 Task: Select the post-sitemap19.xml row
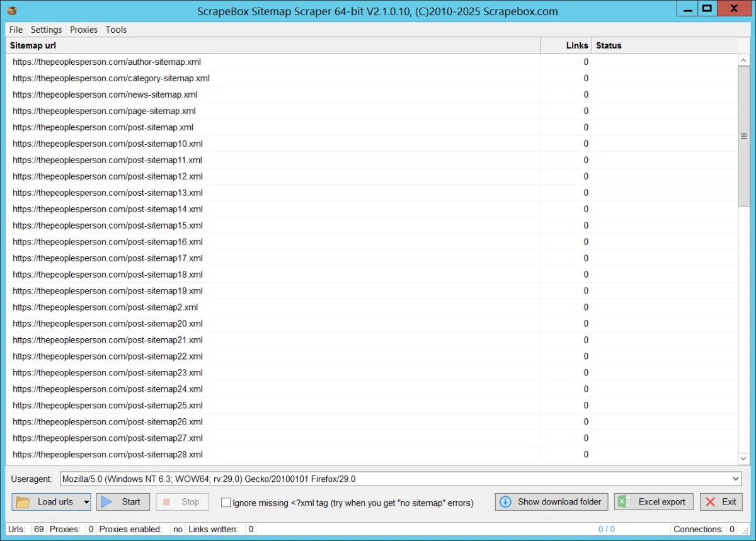click(372, 291)
